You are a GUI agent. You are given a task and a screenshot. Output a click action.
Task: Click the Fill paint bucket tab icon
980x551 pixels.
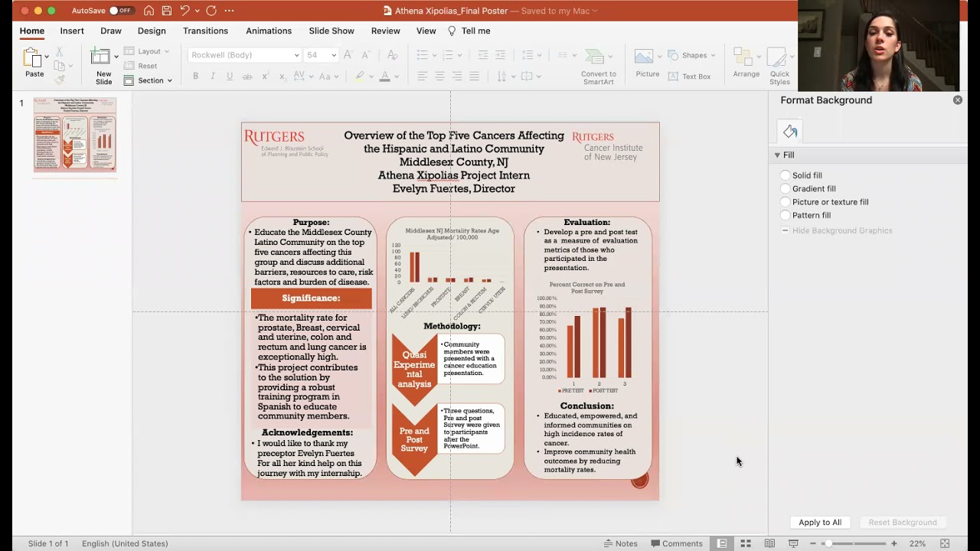pyautogui.click(x=790, y=132)
